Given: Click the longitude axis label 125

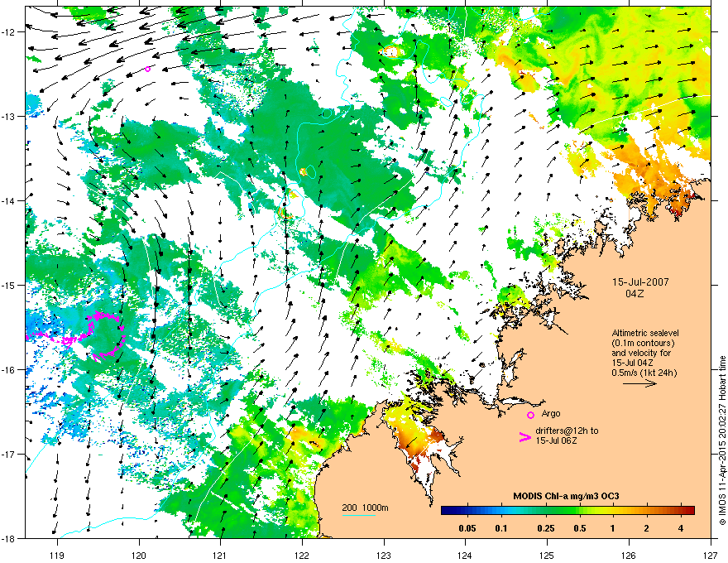Looking at the screenshot, I should pyautogui.click(x=547, y=555).
